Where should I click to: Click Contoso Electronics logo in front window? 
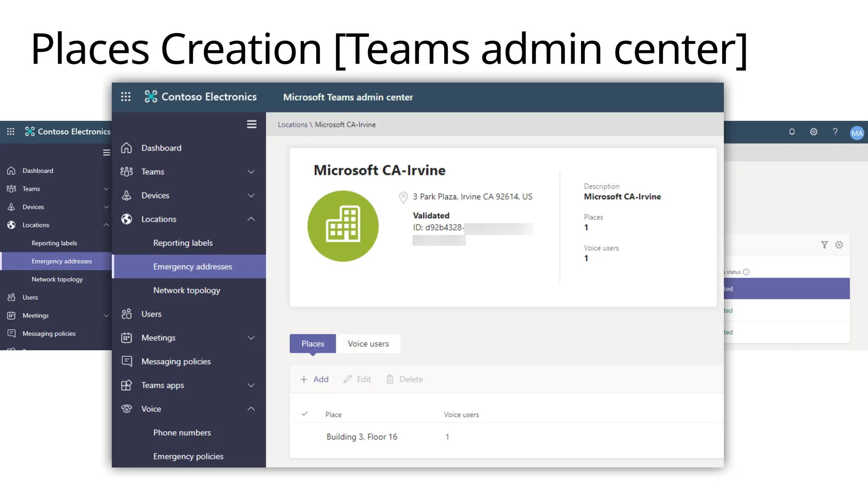151,97
